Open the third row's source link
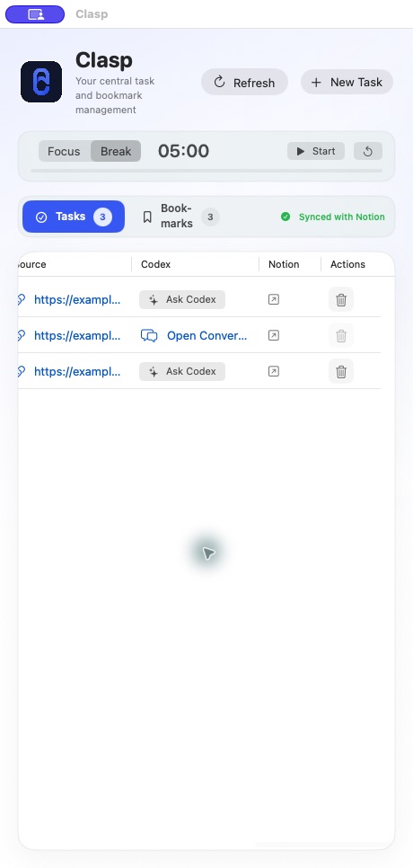This screenshot has width=413, height=868. pyautogui.click(x=77, y=371)
